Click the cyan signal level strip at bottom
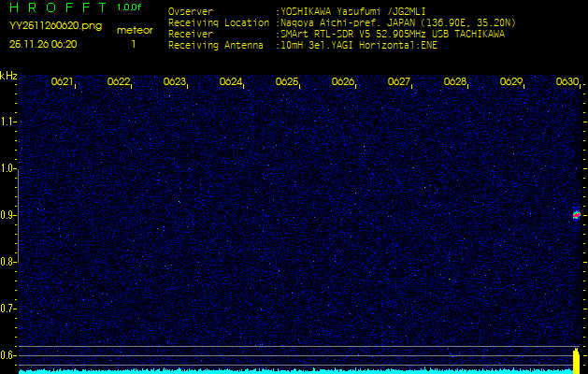This screenshot has height=374, width=588. 280,370
